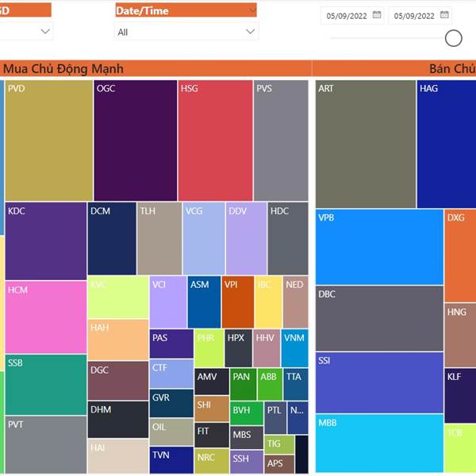476x476 pixels.
Task: Collapse the Date/Time slicer header chevron
Action: (x=251, y=10)
